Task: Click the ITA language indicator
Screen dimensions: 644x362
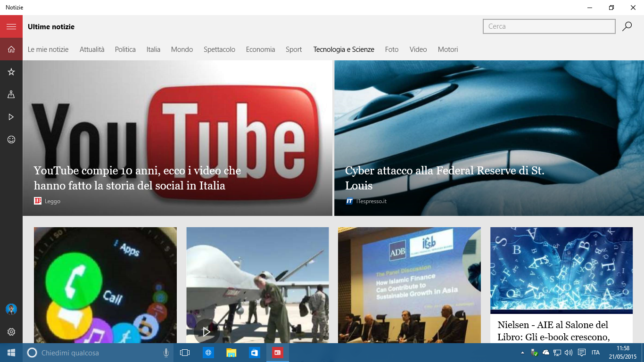Action: pos(595,353)
